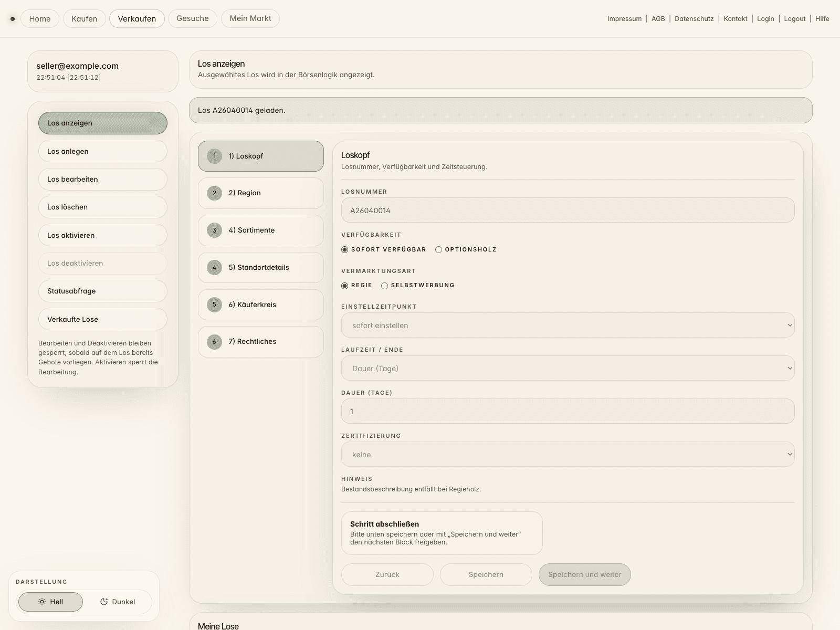Click the seller@example.com account text
Image resolution: width=840 pixels, height=630 pixels.
pyautogui.click(x=78, y=66)
